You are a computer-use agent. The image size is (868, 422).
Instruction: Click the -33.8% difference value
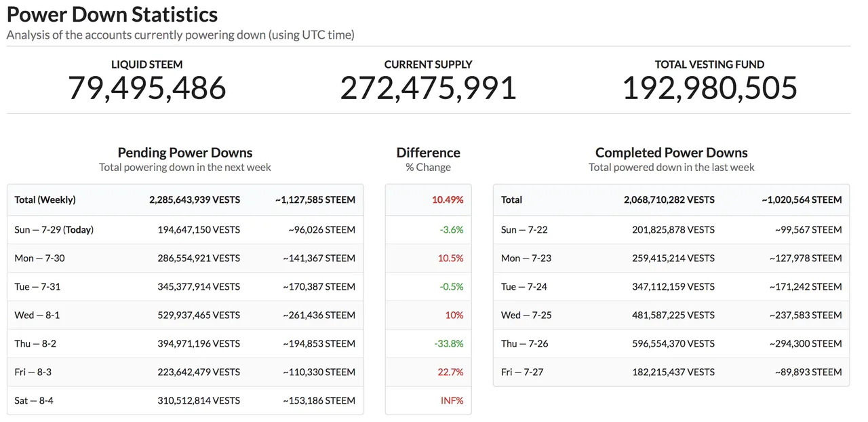pyautogui.click(x=449, y=343)
